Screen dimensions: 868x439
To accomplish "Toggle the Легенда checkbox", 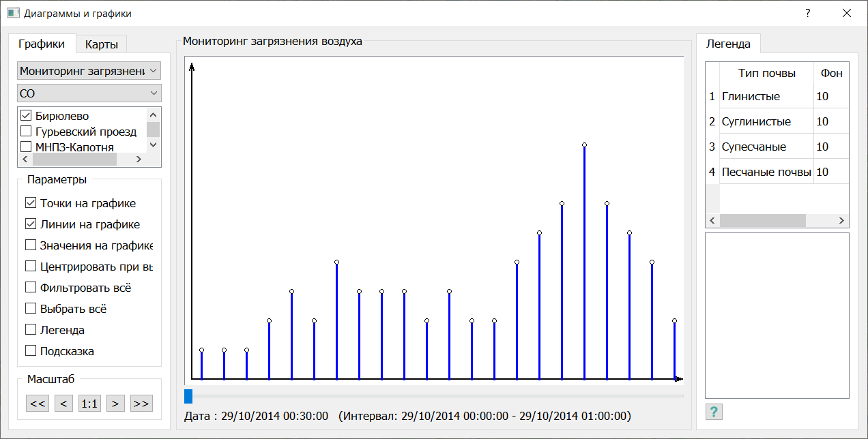I will [x=31, y=330].
